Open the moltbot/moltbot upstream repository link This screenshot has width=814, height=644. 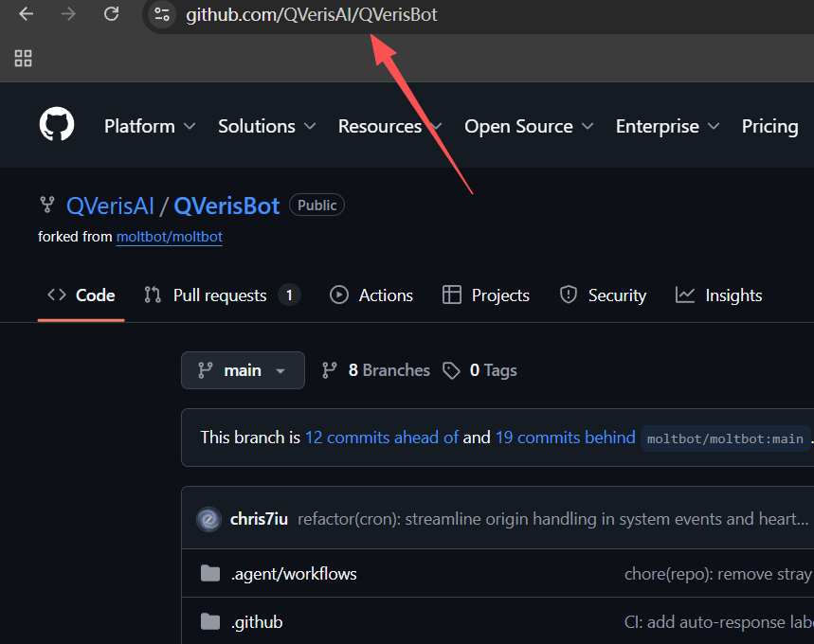point(170,237)
